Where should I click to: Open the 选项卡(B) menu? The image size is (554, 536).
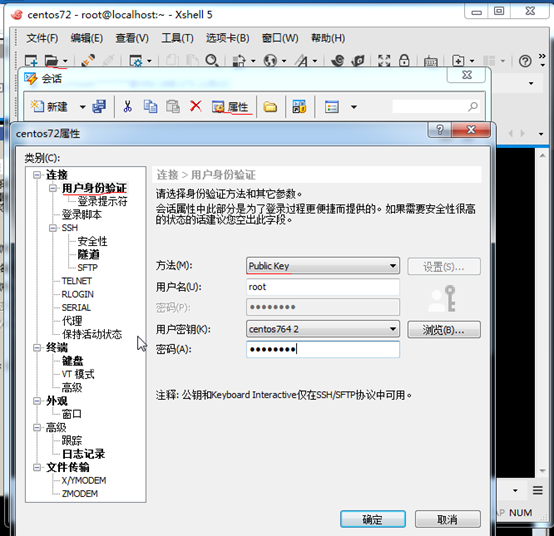pyautogui.click(x=228, y=38)
